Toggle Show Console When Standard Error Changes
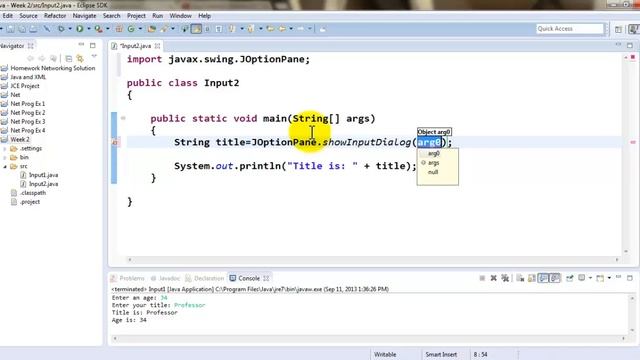The width and height of the screenshot is (640, 360). coord(555,278)
